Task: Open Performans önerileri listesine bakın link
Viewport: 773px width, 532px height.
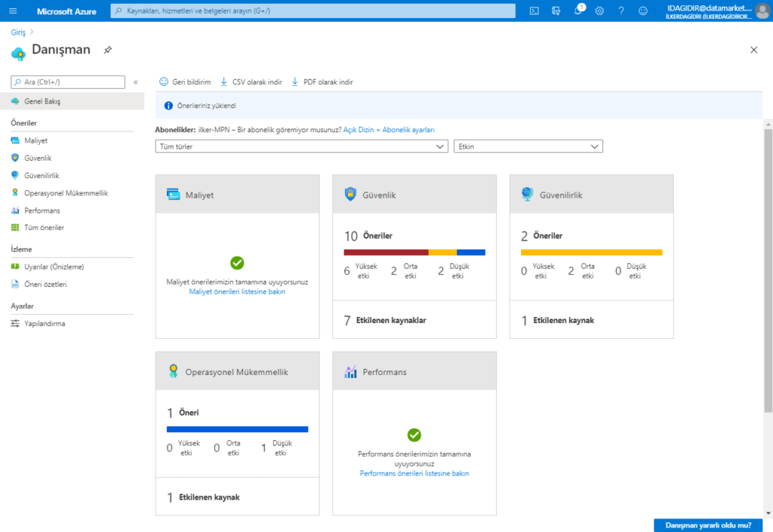Action: tap(414, 473)
